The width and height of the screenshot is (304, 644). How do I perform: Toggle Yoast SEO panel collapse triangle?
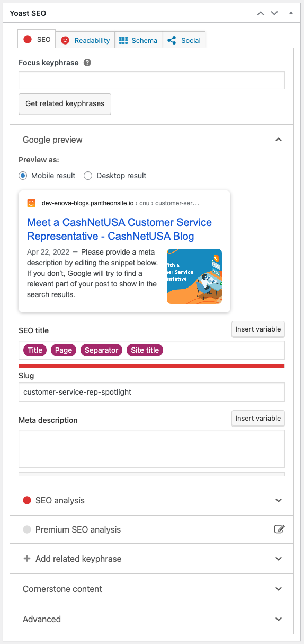click(x=290, y=13)
